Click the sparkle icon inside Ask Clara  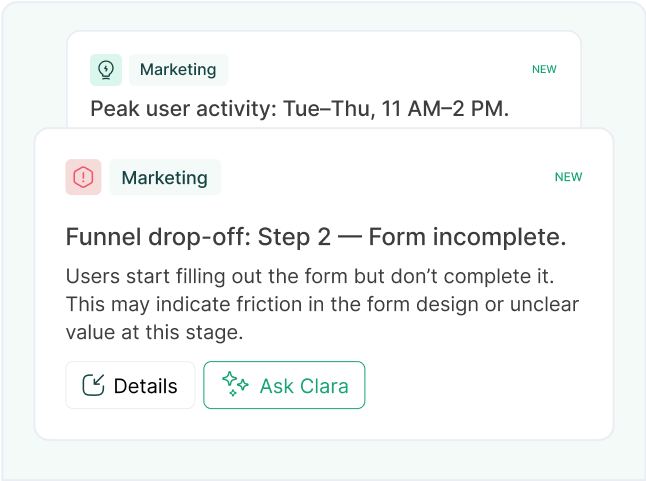click(x=235, y=384)
